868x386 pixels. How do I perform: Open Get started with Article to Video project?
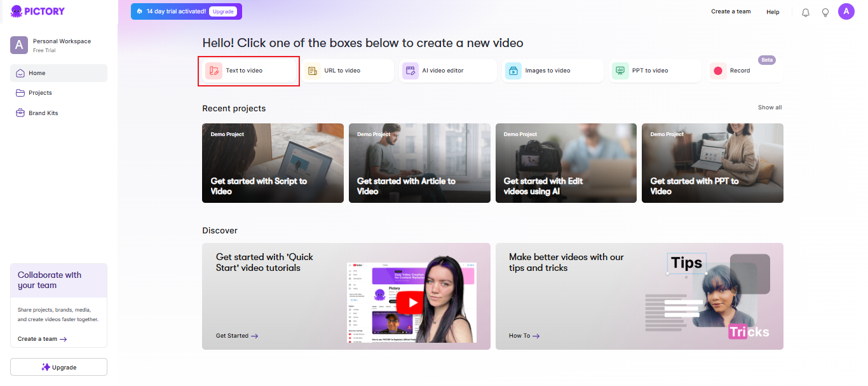(419, 163)
